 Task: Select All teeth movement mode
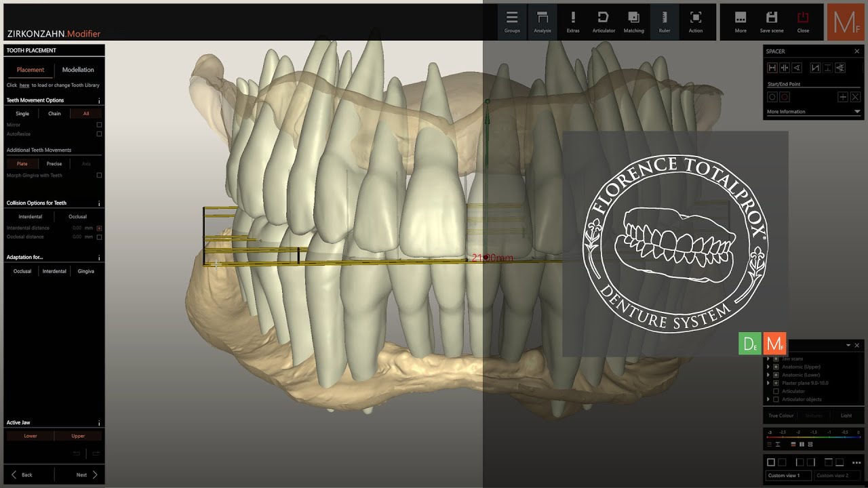click(x=86, y=114)
